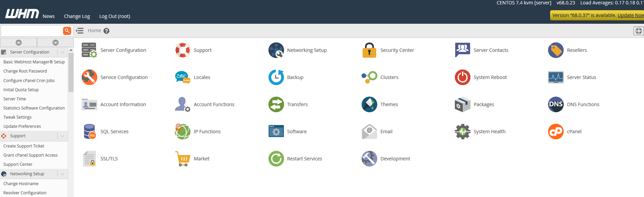Open Software gear window icon
The image size is (644, 197).
click(276, 131)
